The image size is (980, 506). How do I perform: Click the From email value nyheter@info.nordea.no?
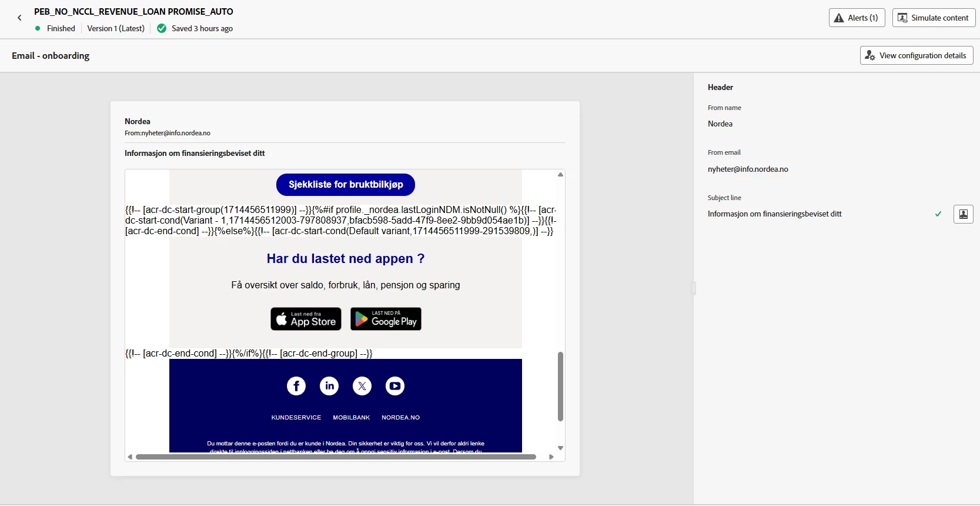click(x=748, y=169)
